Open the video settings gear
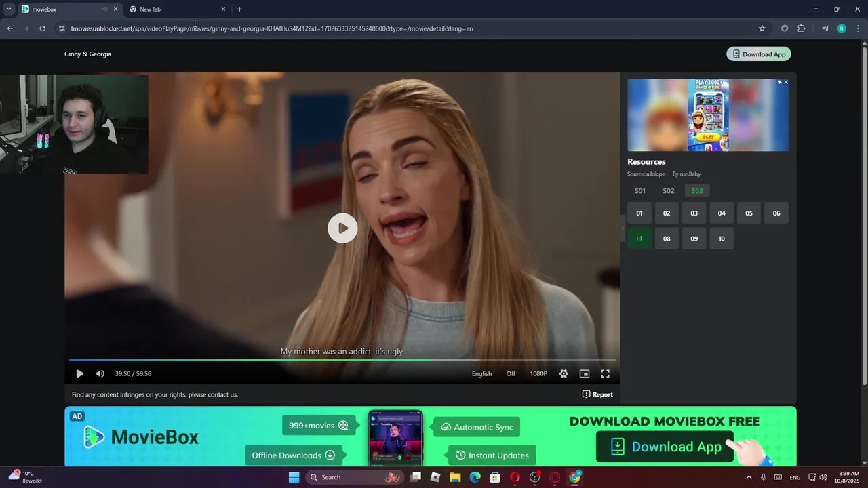868x488 pixels. coord(564,373)
